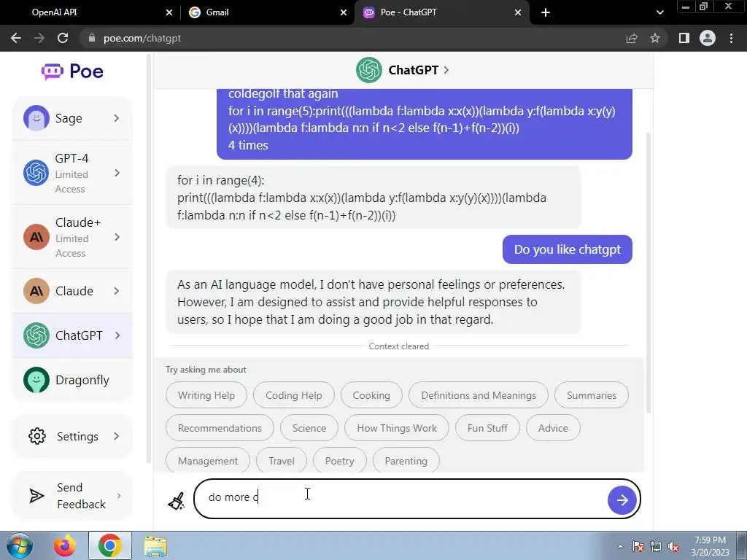Image resolution: width=747 pixels, height=560 pixels.
Task: Choose the Fun Stuff chip
Action: tap(487, 428)
